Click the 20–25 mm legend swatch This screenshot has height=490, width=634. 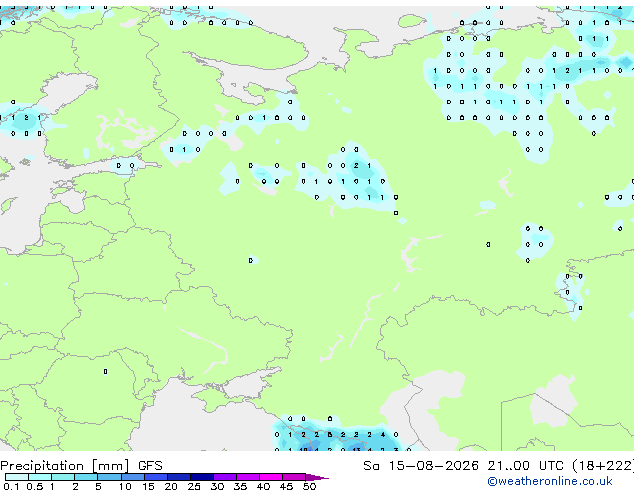[x=178, y=477]
